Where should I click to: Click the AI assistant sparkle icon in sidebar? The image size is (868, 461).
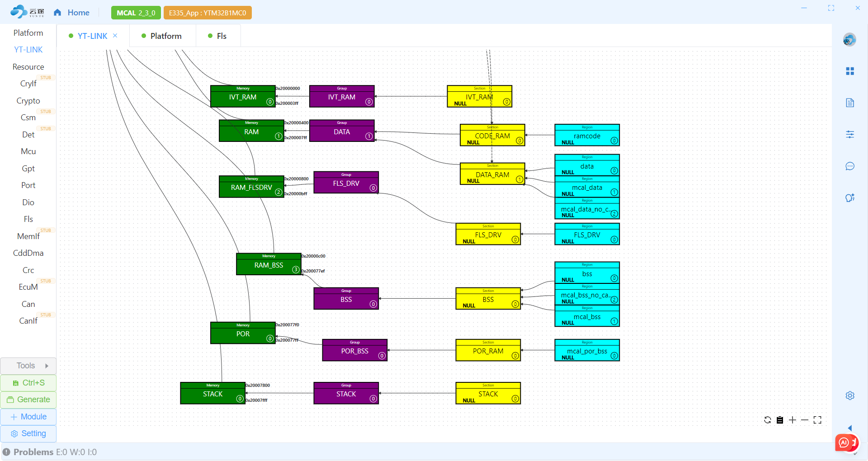click(x=850, y=198)
